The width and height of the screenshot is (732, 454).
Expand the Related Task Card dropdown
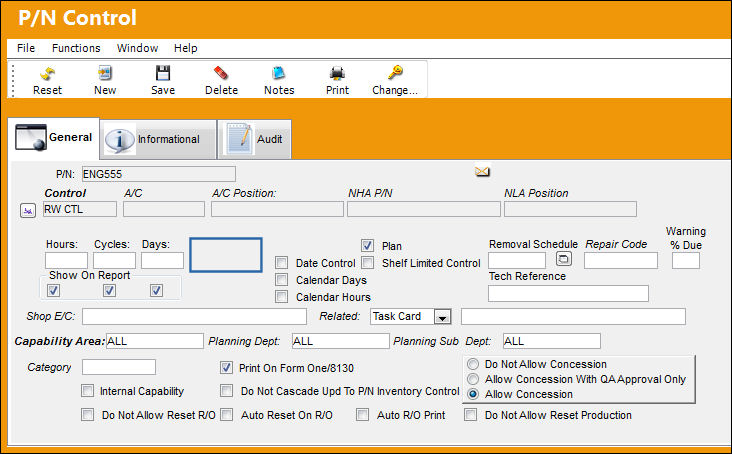(x=442, y=317)
